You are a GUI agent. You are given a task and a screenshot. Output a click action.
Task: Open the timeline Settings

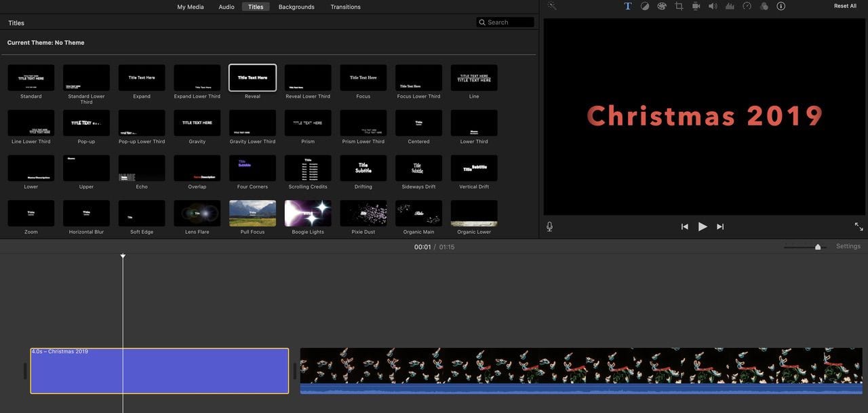tap(848, 246)
